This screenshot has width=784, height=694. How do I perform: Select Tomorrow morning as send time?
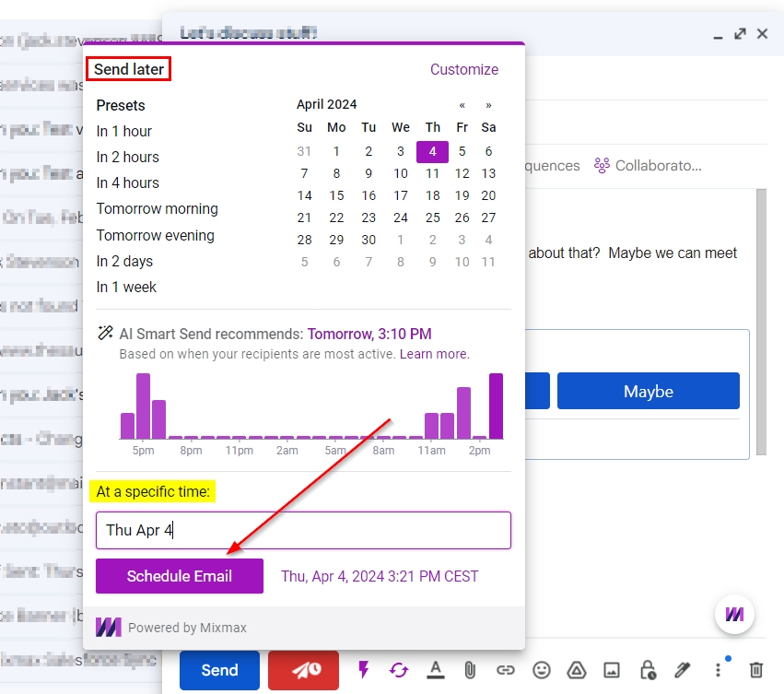157,209
